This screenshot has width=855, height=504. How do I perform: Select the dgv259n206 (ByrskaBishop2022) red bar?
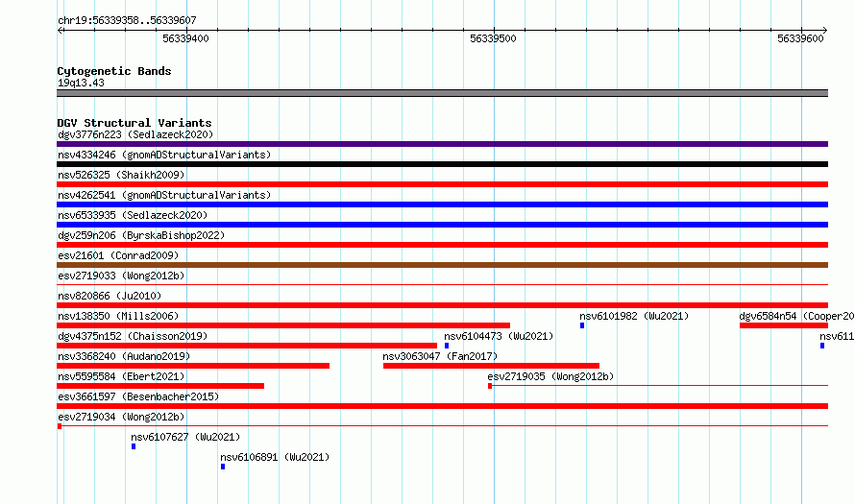click(x=442, y=245)
